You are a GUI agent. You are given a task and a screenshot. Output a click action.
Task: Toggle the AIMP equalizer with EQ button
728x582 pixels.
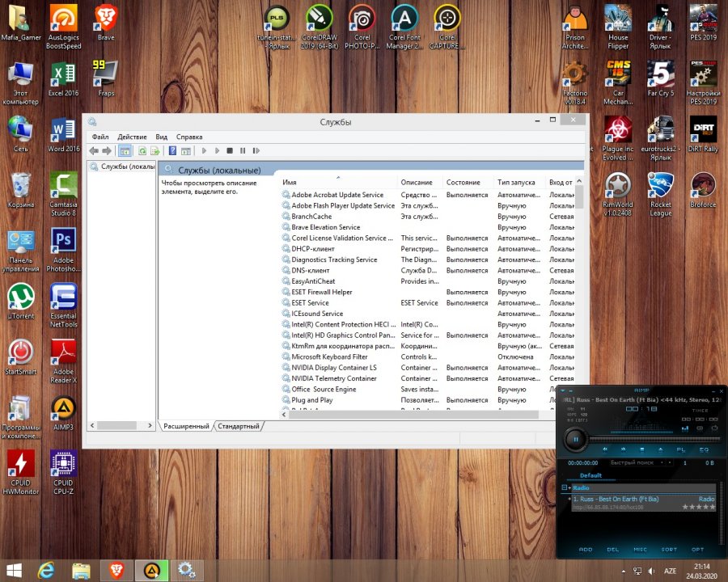(x=704, y=449)
